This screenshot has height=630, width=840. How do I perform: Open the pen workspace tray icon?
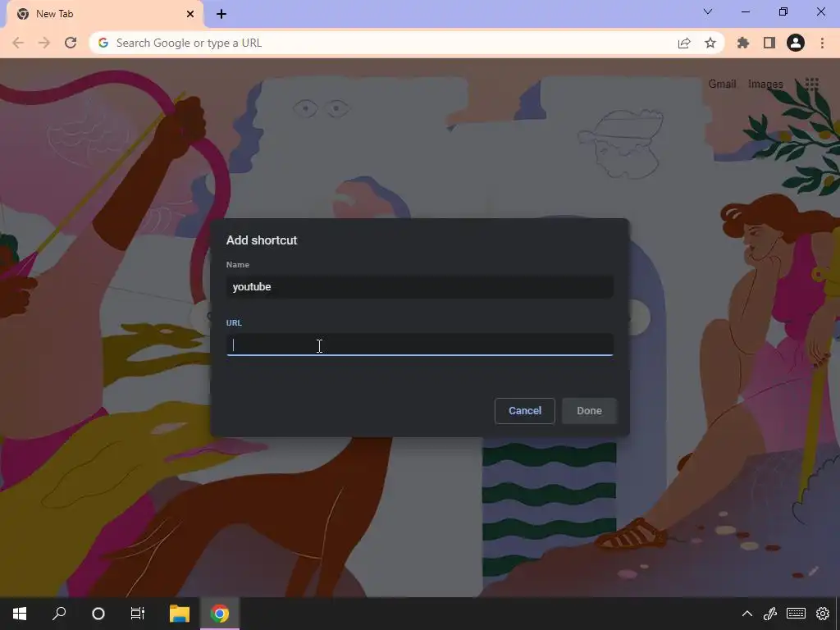coord(770,614)
